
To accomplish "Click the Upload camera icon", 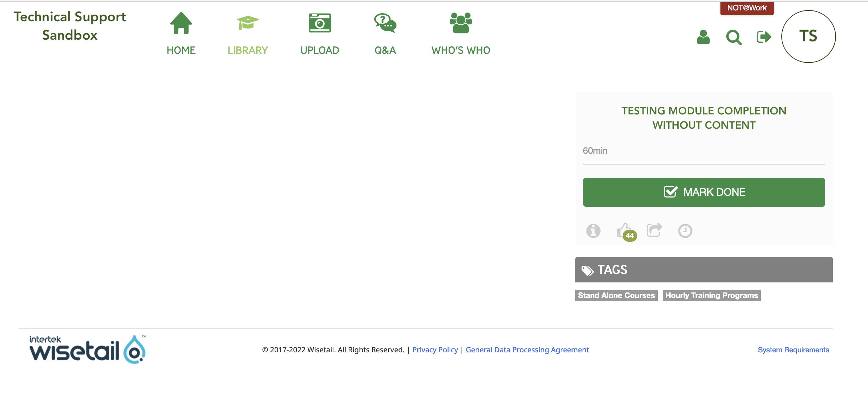I will click(319, 23).
